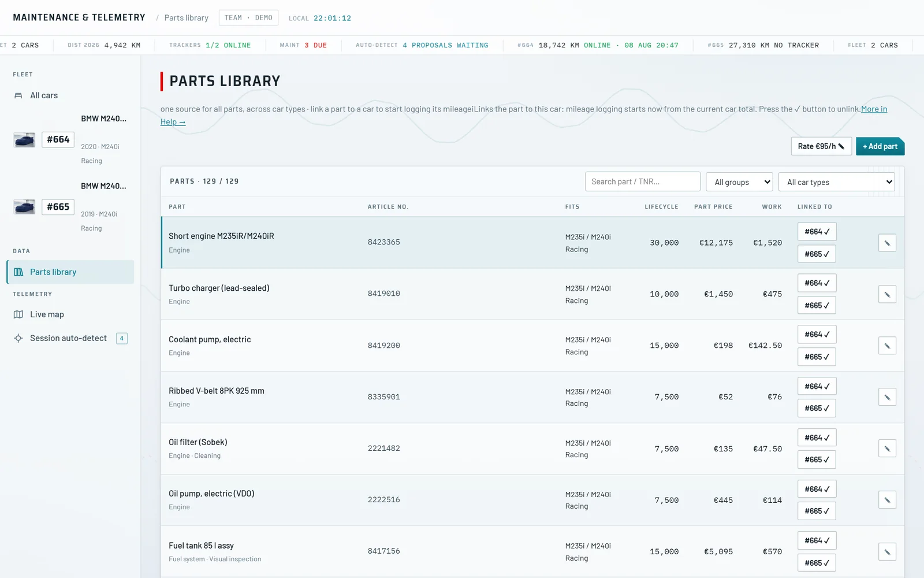Edit the Turbo charger (lead-sealed) part
924x578 pixels.
click(x=887, y=294)
